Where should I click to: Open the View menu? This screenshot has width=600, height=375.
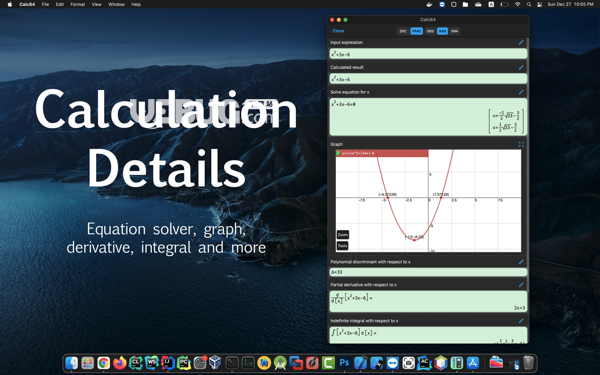tap(96, 4)
